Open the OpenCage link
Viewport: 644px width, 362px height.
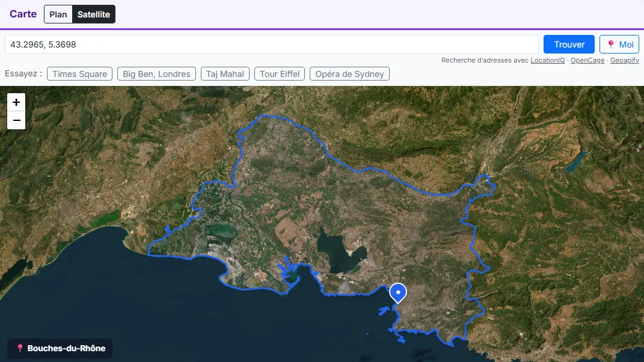pyautogui.click(x=587, y=60)
